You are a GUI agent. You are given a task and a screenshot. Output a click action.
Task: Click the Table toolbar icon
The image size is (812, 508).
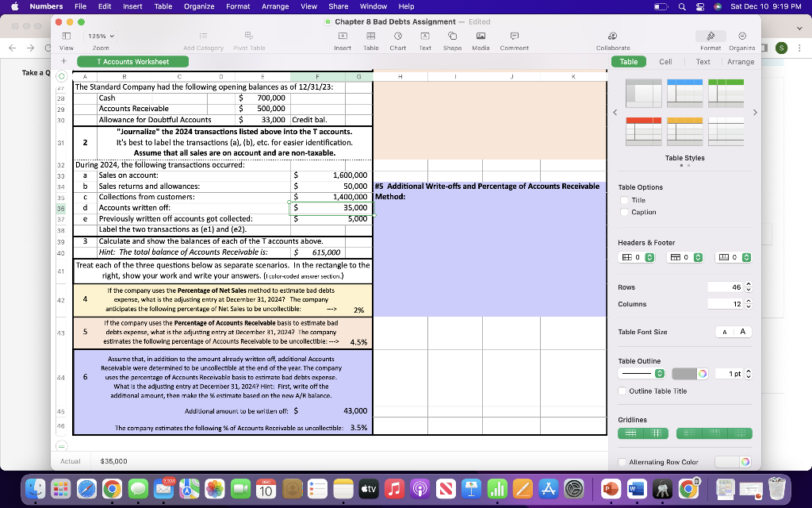point(370,37)
